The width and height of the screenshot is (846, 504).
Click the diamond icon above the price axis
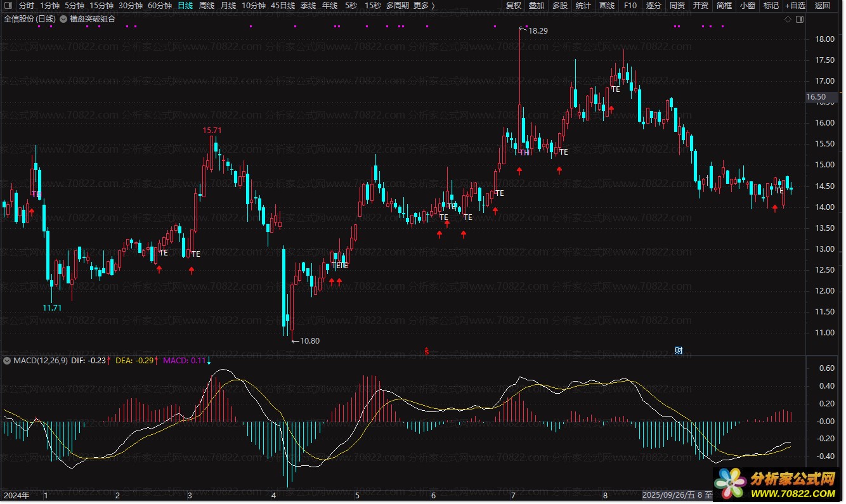pyautogui.click(x=788, y=20)
